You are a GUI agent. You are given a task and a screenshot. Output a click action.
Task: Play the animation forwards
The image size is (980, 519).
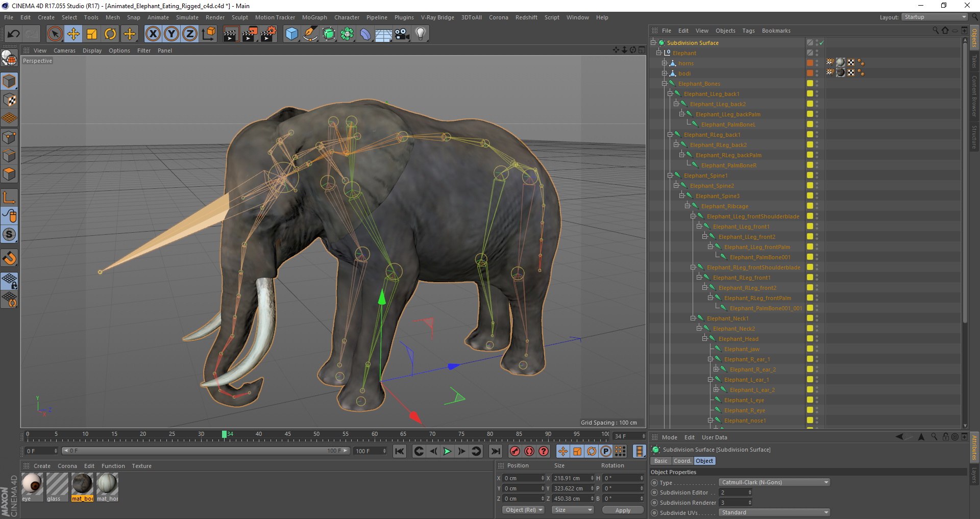[x=447, y=451]
